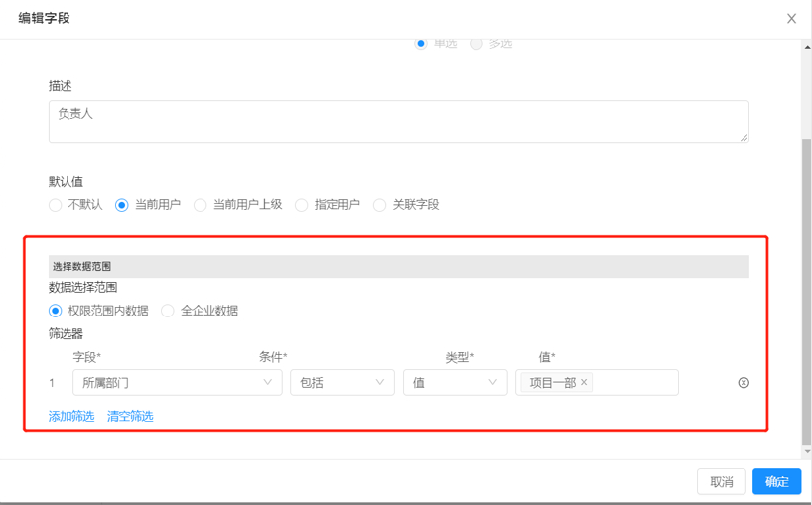Click into the 描述 text area
The height and width of the screenshot is (505, 812).
[398, 121]
